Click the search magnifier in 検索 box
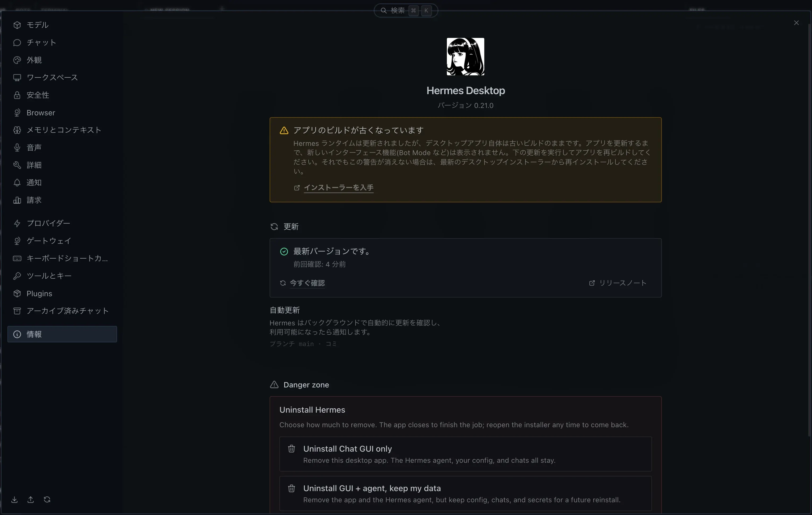This screenshot has width=812, height=515. click(x=383, y=10)
